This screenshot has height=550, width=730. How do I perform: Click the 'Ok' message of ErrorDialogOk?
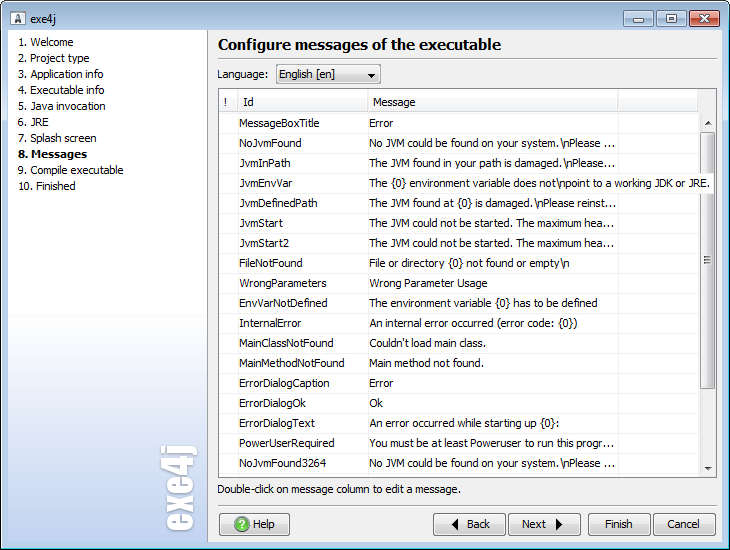pyautogui.click(x=376, y=404)
